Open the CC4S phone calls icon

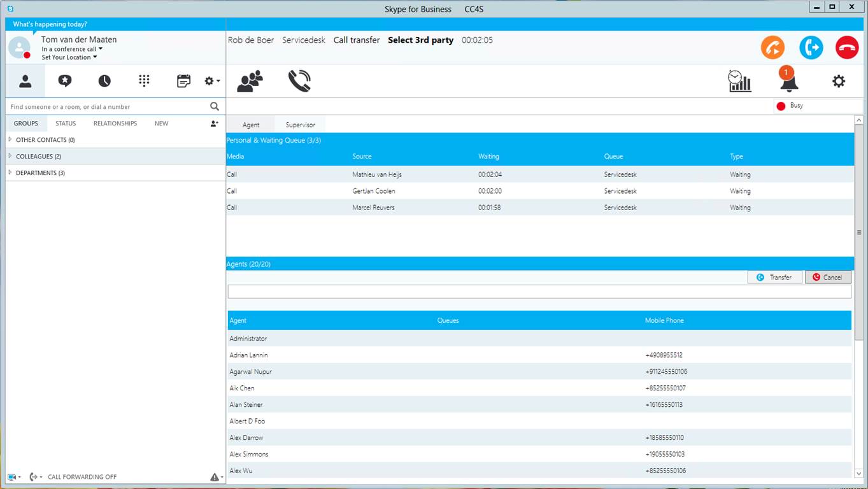tap(299, 81)
